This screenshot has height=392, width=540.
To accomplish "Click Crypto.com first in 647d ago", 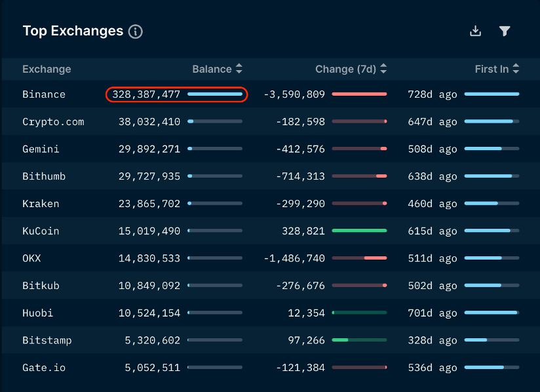I will (433, 121).
